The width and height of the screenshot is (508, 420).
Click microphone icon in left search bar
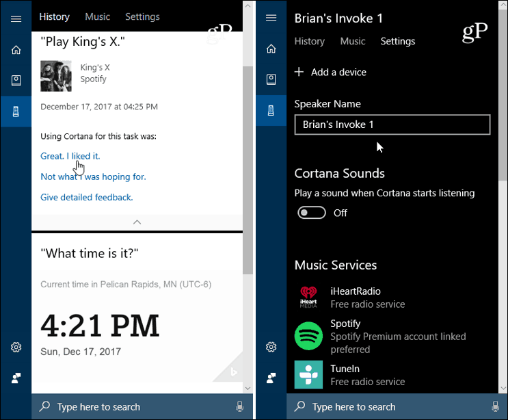[x=240, y=406]
